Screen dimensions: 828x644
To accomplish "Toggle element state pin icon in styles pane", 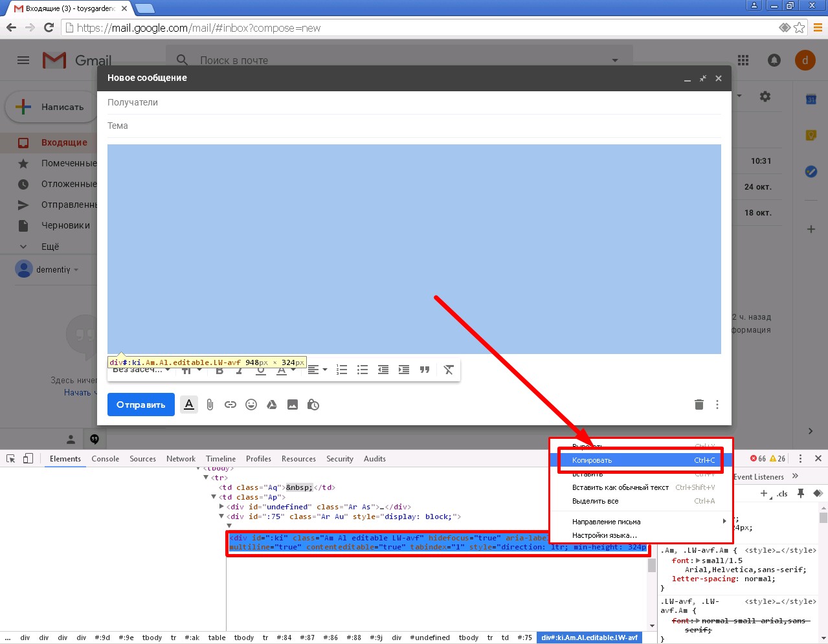I will [801, 493].
